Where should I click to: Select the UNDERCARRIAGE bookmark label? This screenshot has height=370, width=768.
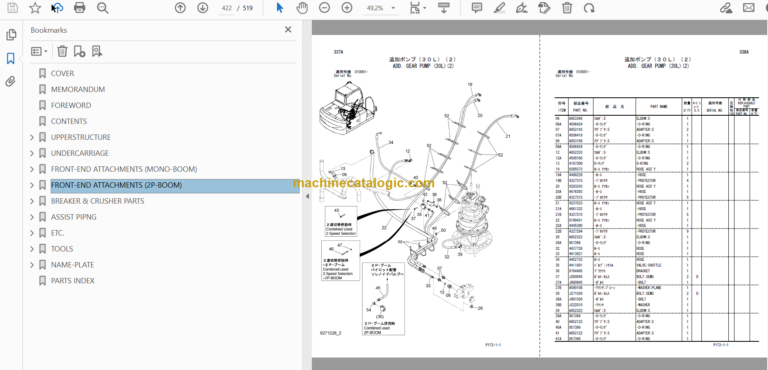80,153
